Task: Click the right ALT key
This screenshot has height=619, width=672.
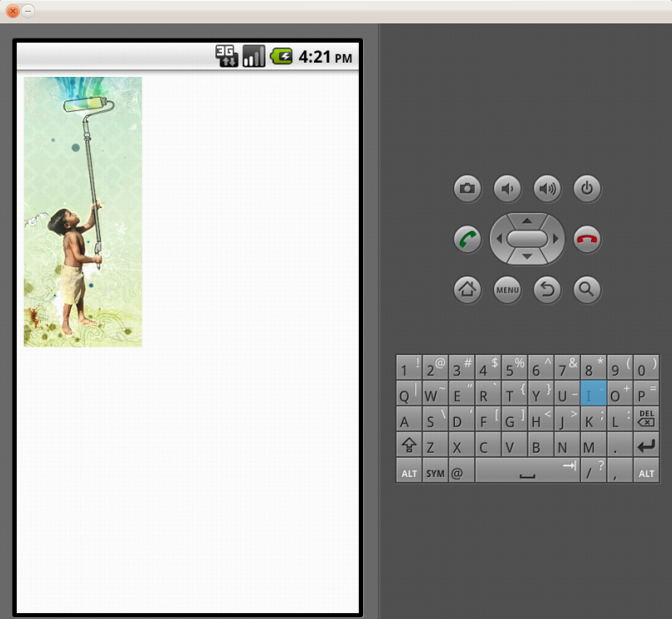Action: point(646,470)
